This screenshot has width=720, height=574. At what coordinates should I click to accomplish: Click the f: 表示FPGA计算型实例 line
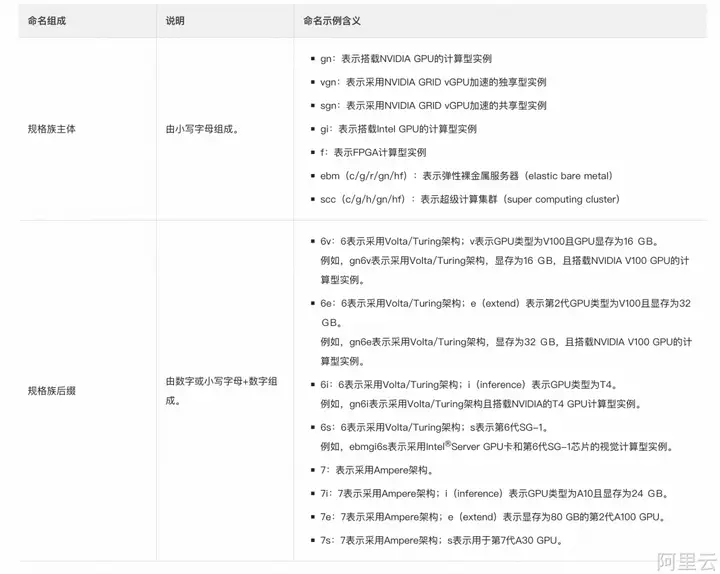click(x=373, y=152)
